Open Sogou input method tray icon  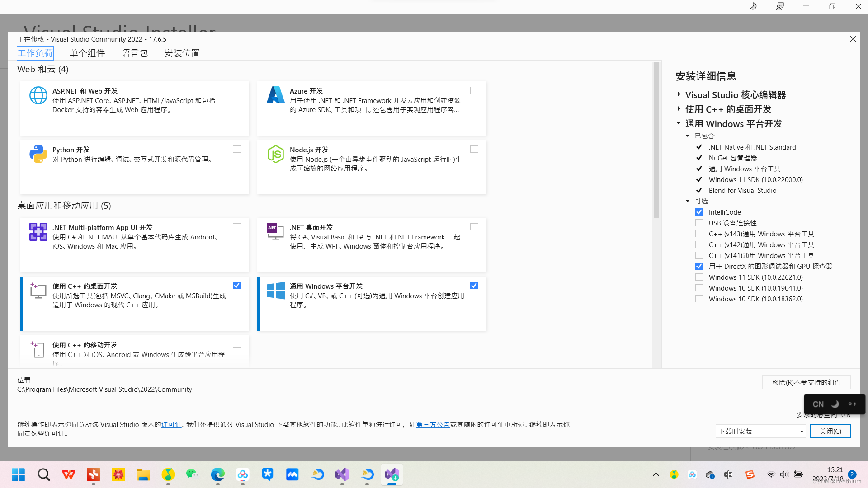pyautogui.click(x=750, y=474)
